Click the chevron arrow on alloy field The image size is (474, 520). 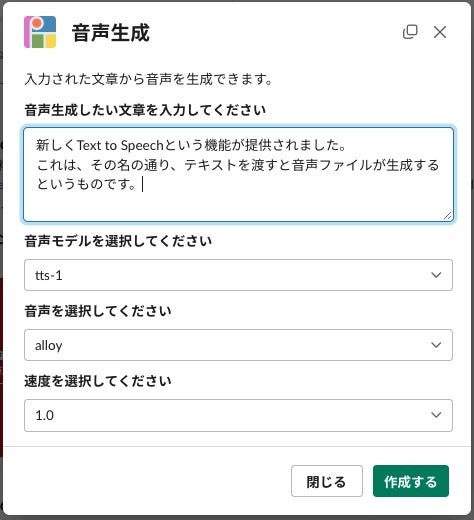tap(436, 345)
